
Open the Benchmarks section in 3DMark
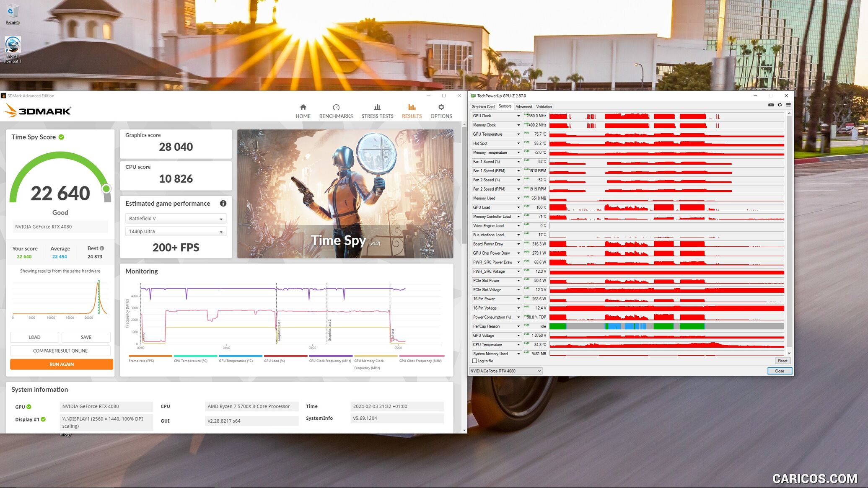point(336,111)
